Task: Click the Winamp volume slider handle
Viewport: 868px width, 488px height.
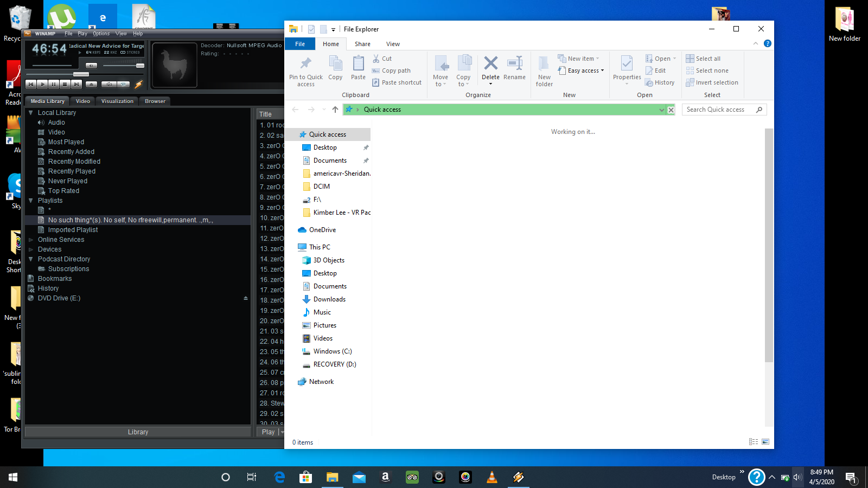Action: [x=140, y=66]
